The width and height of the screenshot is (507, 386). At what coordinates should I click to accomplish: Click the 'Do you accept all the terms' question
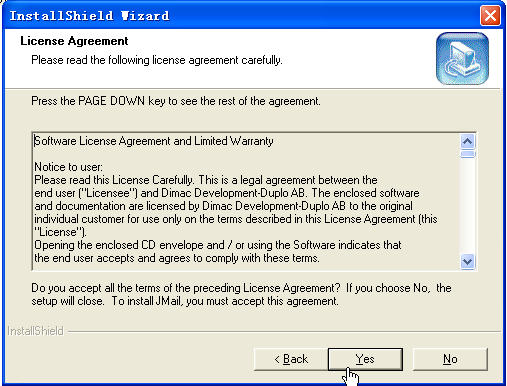[x=241, y=294]
